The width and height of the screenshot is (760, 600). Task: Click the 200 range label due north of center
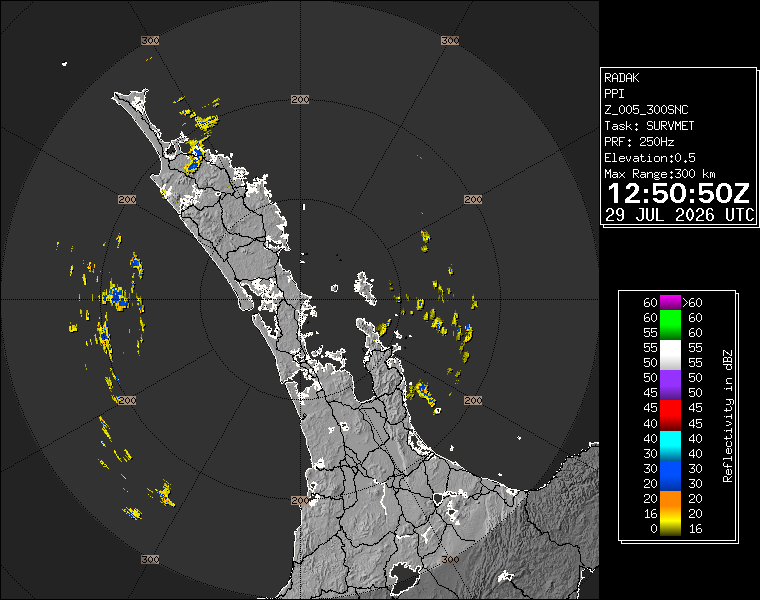point(300,99)
